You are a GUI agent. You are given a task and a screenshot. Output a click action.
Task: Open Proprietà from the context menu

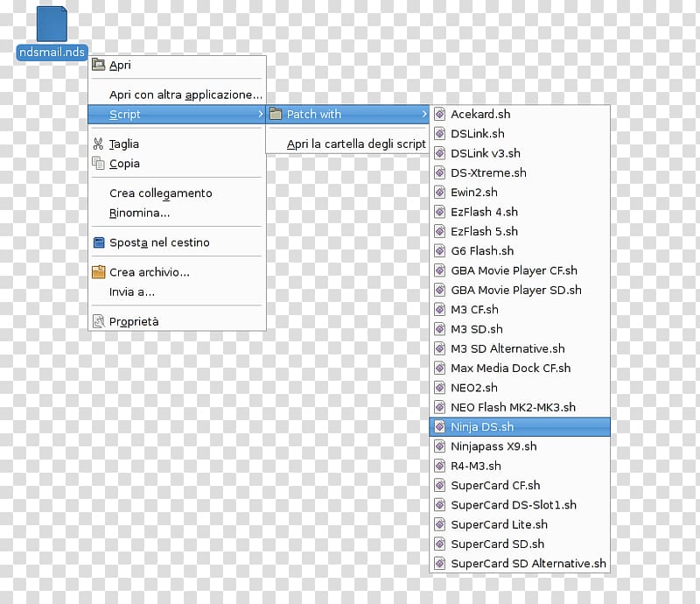click(178, 321)
